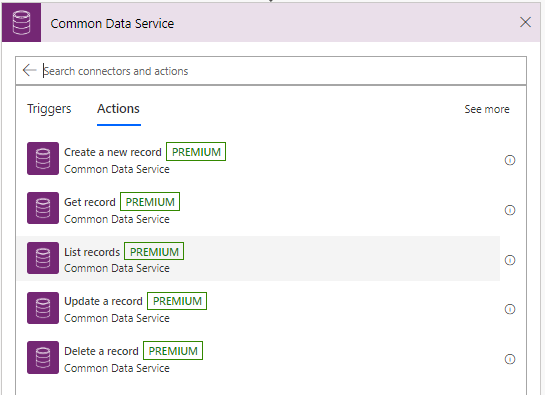The height and width of the screenshot is (395, 545).
Task: Select the Actions tab
Action: coord(119,109)
